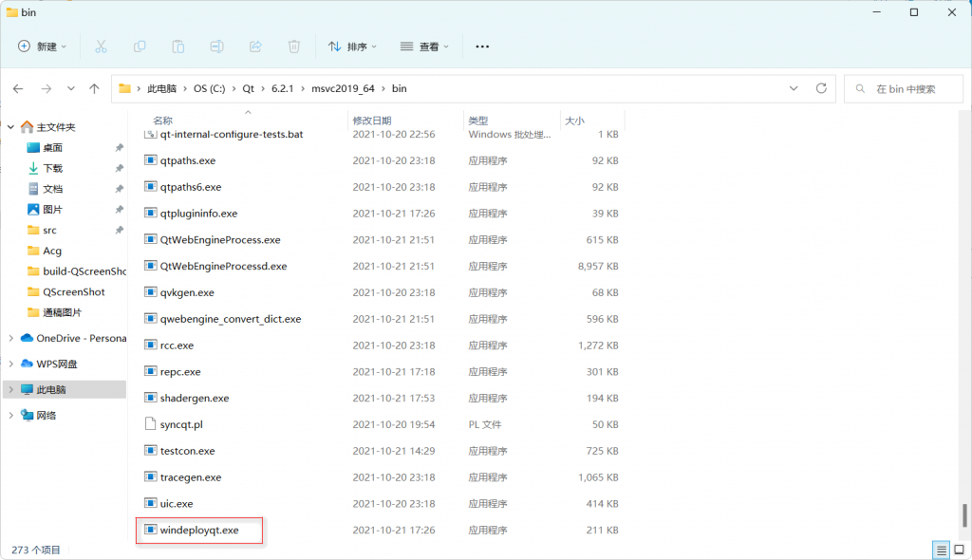Viewport: 972px width, 560px height.
Task: Open Downloads (下载) in the sidebar
Action: [x=53, y=168]
